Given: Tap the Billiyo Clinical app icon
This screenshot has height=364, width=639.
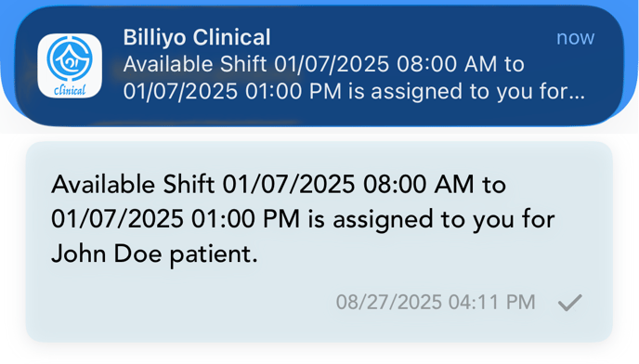Looking at the screenshot, I should pos(70,66).
